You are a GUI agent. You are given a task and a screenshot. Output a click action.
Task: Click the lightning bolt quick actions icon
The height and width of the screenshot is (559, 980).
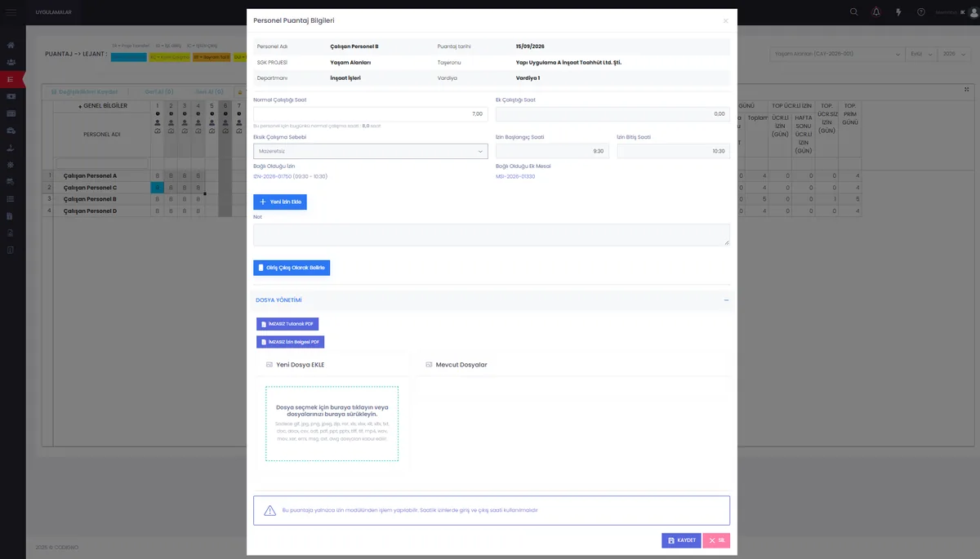899,12
